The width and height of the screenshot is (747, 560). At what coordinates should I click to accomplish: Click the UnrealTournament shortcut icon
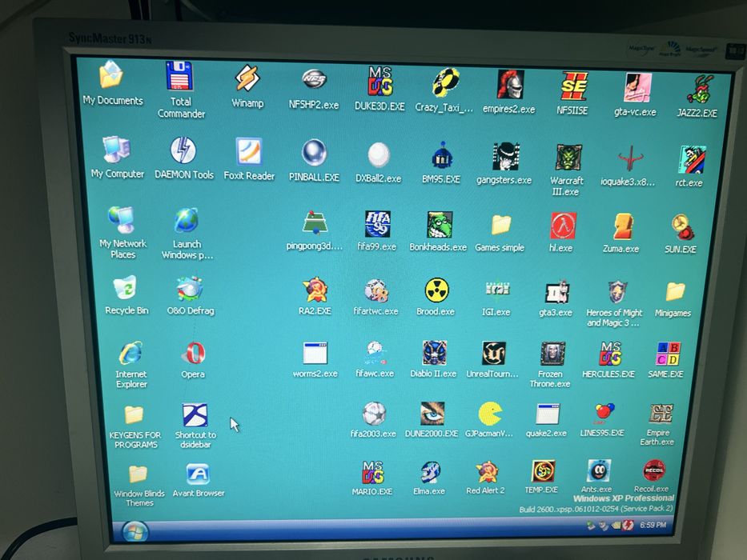click(x=493, y=354)
